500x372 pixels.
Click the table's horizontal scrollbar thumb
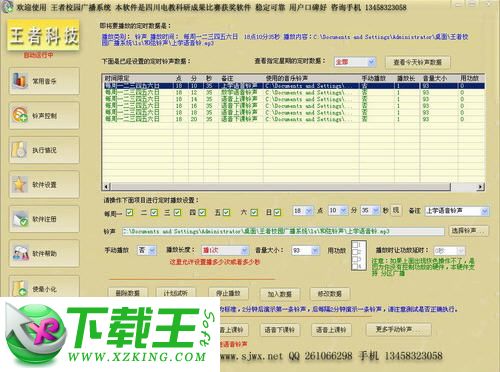(280, 187)
